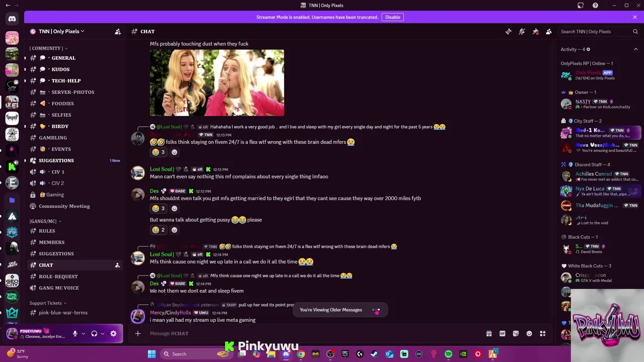644x362 pixels.
Task: Disable Streamer Mode button
Action: pos(392,17)
